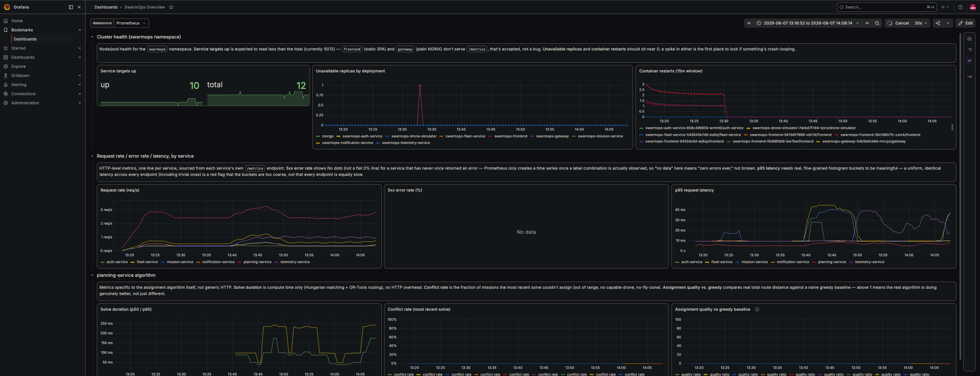Viewport: 980px width, 376px height.
Task: Open the Prometheus datasource dropdown
Action: [x=131, y=23]
